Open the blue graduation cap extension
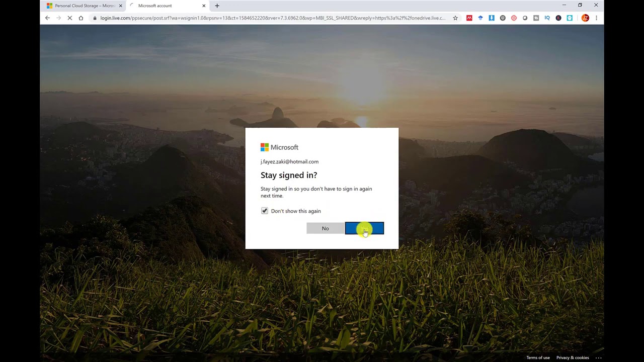The width and height of the screenshot is (644, 362). [x=480, y=18]
